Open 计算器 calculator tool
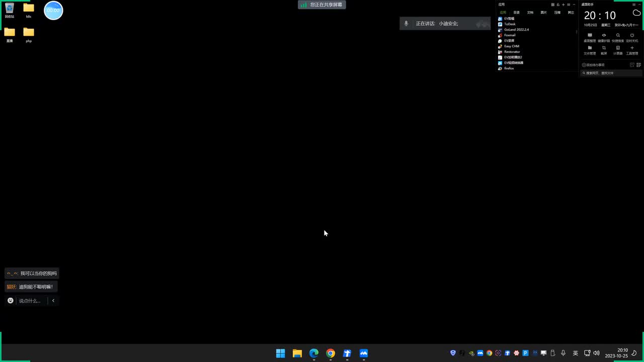 click(618, 50)
